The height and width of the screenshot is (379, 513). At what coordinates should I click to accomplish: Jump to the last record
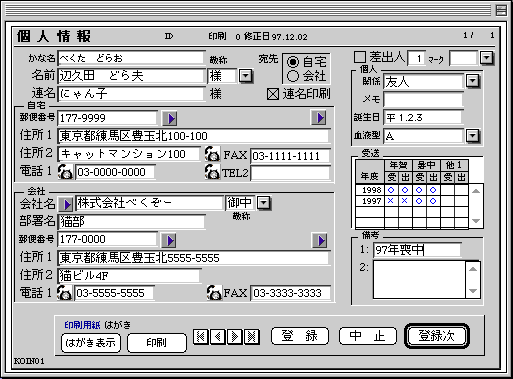click(252, 337)
